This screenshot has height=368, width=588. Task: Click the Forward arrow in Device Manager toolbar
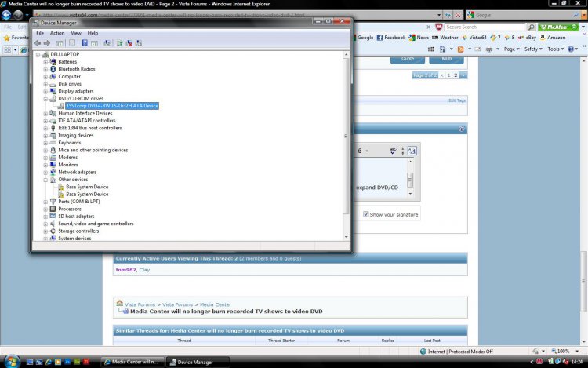pos(47,43)
